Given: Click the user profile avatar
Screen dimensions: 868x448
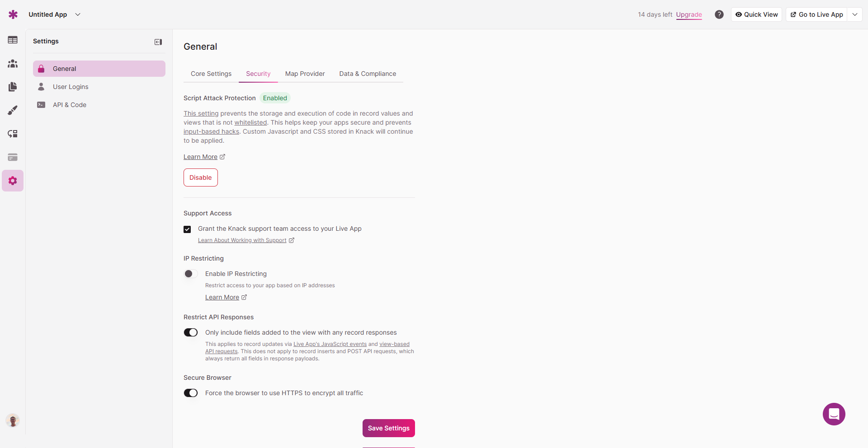Looking at the screenshot, I should tap(13, 420).
